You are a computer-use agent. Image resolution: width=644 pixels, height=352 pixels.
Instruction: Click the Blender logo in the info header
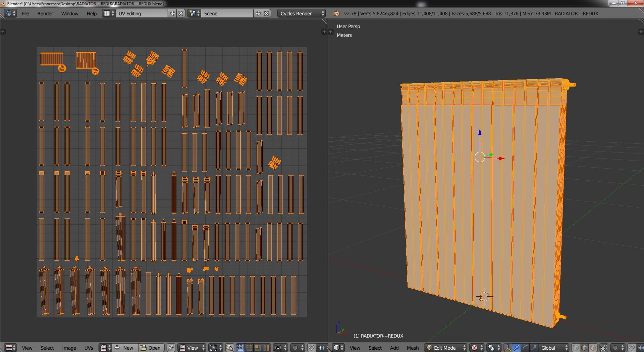click(336, 13)
